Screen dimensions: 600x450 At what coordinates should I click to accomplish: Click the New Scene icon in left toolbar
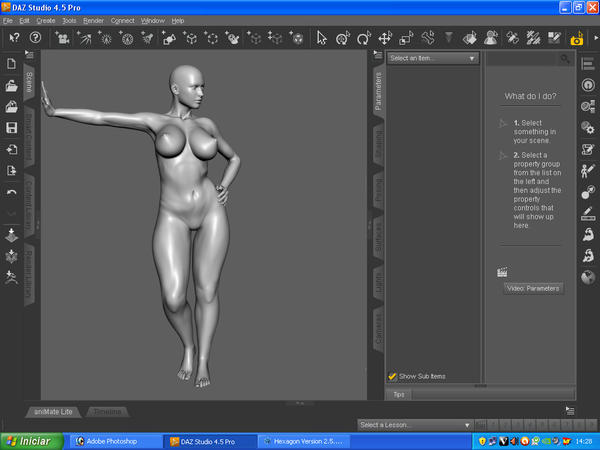click(11, 64)
